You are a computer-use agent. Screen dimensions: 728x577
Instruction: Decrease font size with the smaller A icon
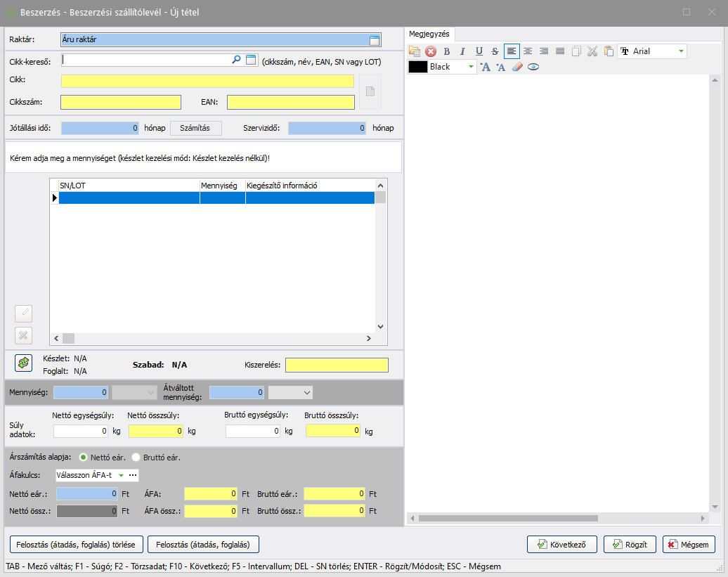(500, 67)
